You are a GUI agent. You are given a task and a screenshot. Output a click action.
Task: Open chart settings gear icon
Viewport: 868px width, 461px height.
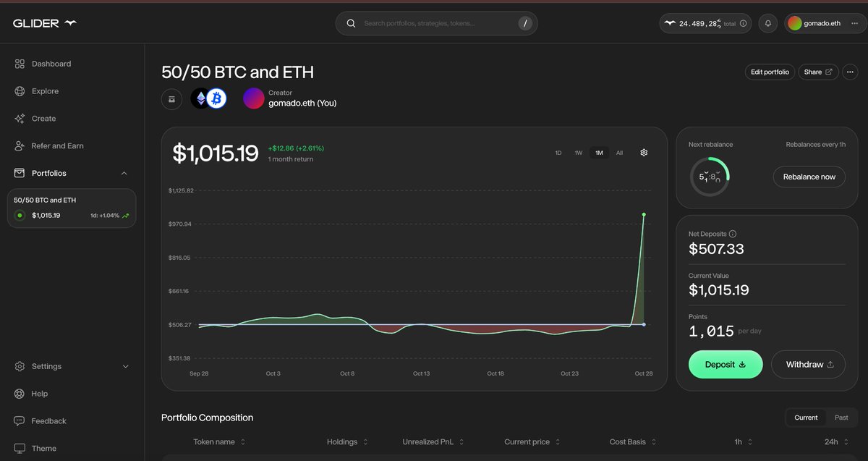pos(644,153)
